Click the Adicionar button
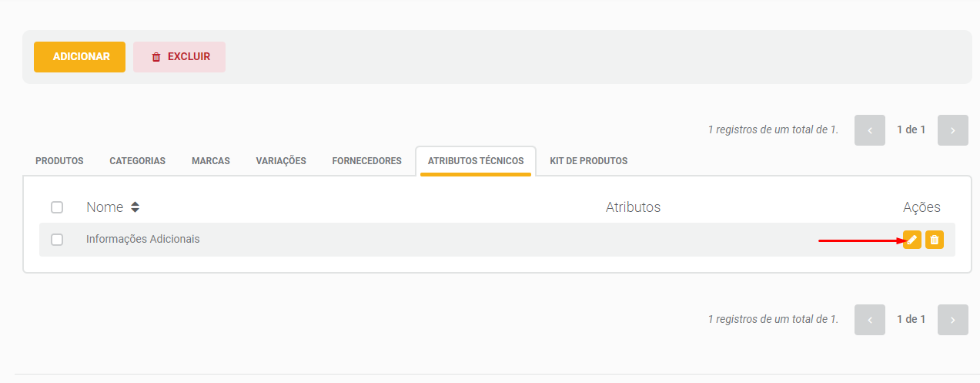Viewport: 980px width, 383px height. 80,57
